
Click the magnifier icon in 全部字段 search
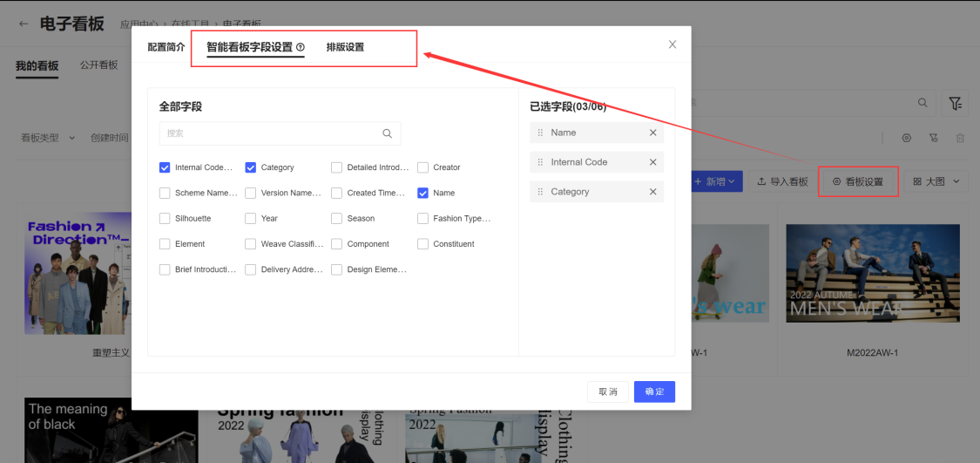tap(387, 133)
